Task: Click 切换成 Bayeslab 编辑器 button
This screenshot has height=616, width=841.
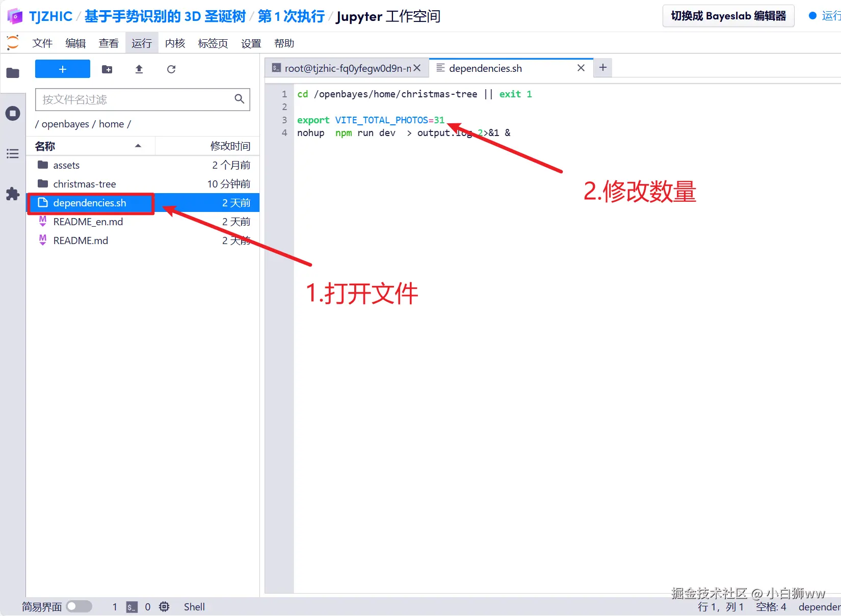Action: coord(728,16)
